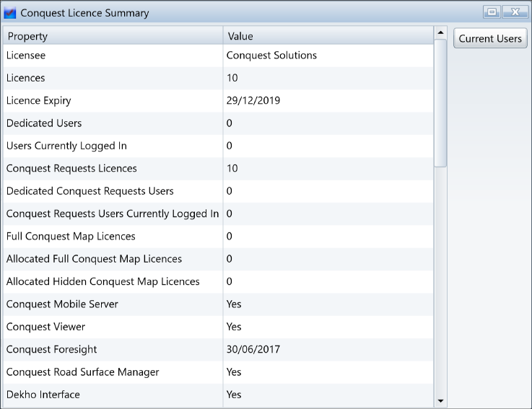Screen dimensions: 532x409
Task: Maximize the Conquest Licence Summary window
Action: point(492,12)
